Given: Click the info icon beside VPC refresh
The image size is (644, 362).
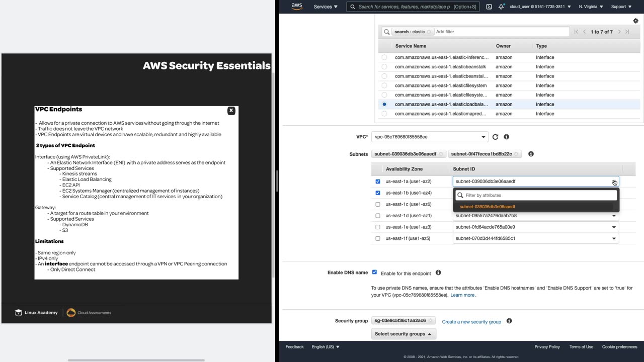Looking at the screenshot, I should (x=507, y=137).
